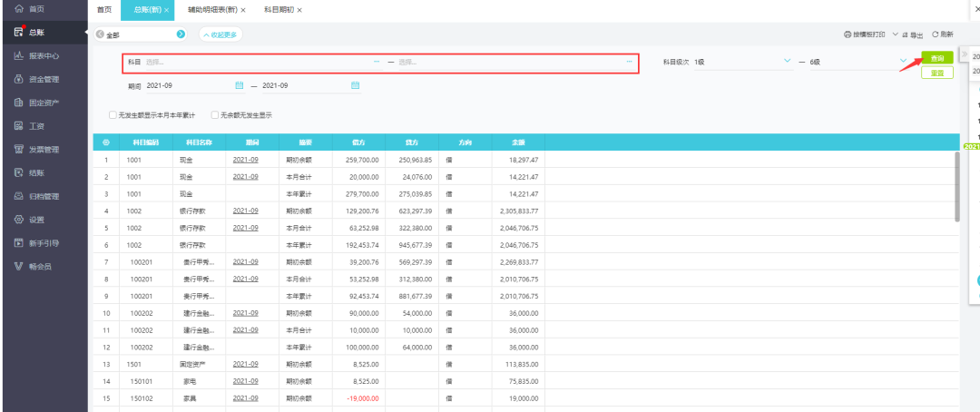Click the table column settings gear
Viewport: 980px width, 412px height.
click(105, 142)
